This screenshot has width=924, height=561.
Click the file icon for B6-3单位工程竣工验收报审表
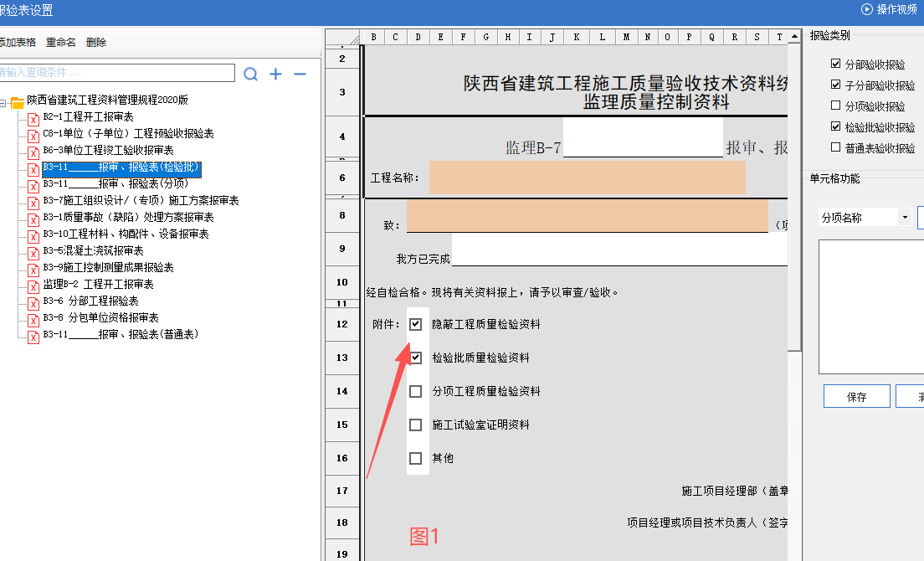tap(34, 152)
